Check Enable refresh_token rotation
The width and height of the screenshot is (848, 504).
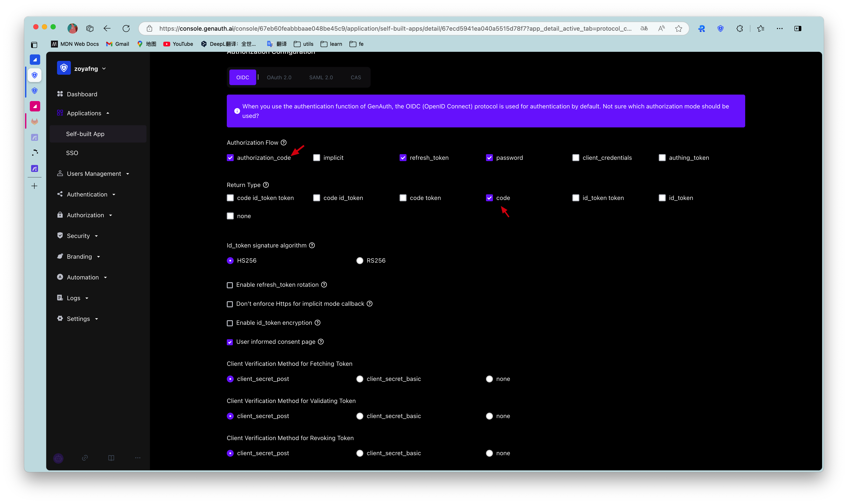coord(230,285)
